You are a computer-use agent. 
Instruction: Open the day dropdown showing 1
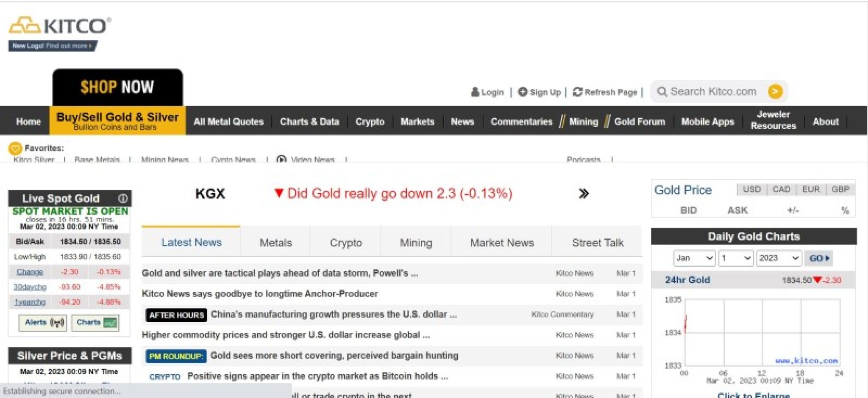click(735, 258)
